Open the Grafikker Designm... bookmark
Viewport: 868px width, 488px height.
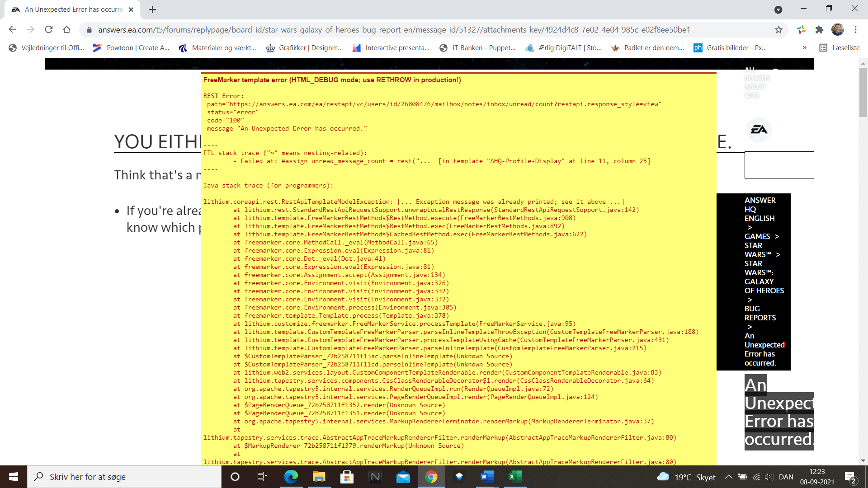304,48
